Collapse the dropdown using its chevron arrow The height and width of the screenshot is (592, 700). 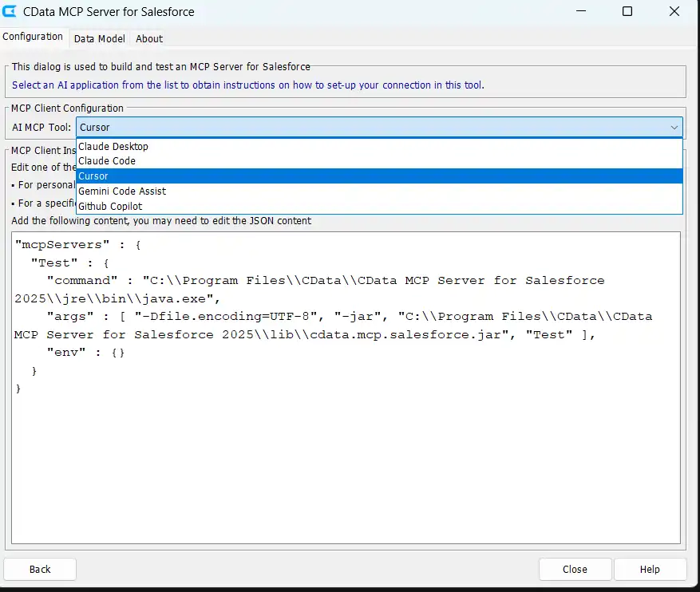click(x=674, y=128)
